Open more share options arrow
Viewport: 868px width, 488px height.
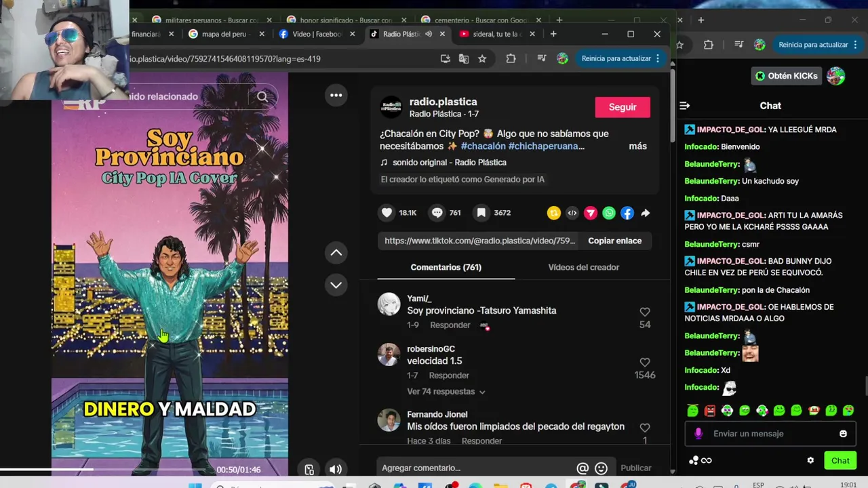[x=646, y=213]
